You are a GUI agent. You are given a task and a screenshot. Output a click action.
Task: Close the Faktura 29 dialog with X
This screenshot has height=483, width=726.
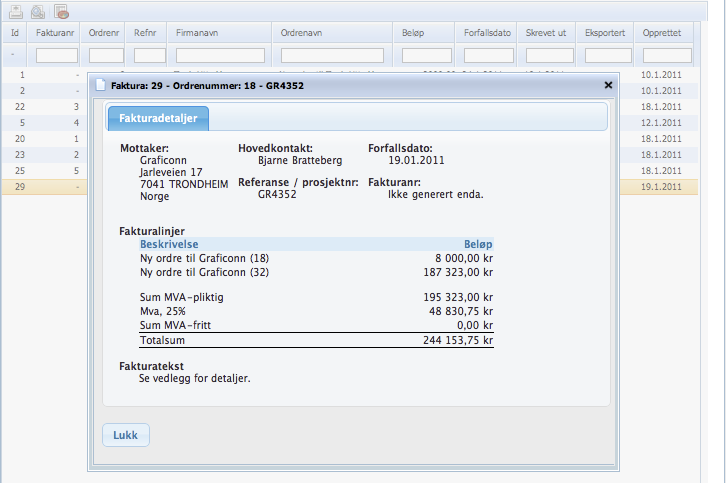tap(608, 86)
